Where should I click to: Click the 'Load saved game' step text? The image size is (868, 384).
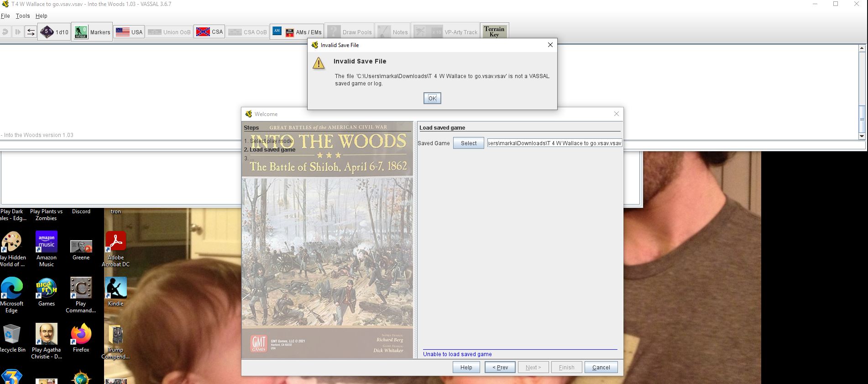[270, 150]
